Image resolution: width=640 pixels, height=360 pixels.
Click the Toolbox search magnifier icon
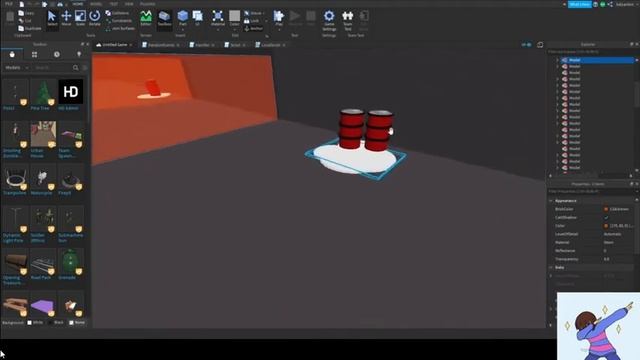coord(76,68)
